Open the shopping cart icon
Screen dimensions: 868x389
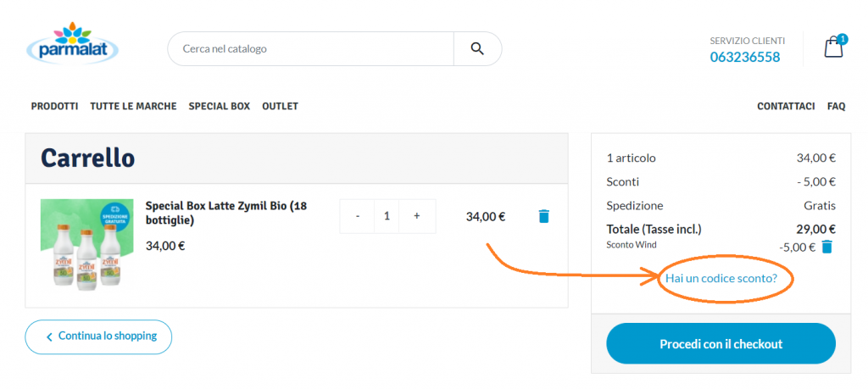[834, 47]
